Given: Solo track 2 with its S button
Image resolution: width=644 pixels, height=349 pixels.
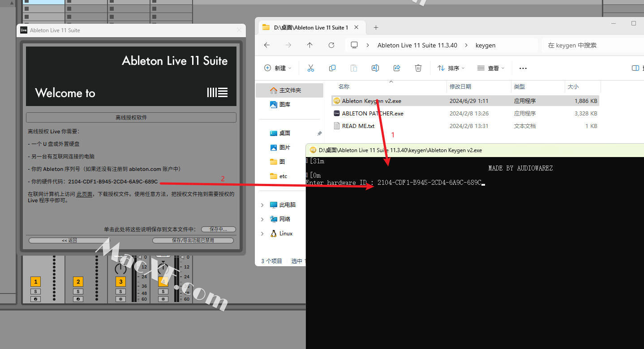Looking at the screenshot, I should tap(78, 291).
